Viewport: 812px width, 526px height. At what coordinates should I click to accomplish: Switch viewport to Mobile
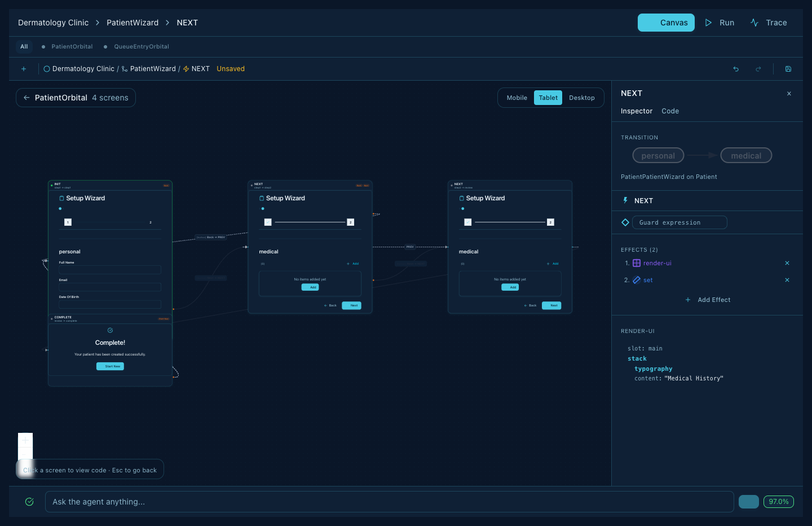517,97
